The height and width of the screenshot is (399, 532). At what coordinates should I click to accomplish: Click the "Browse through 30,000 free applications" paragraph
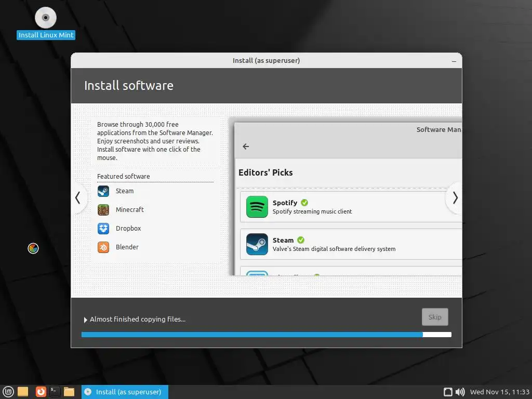155,141
